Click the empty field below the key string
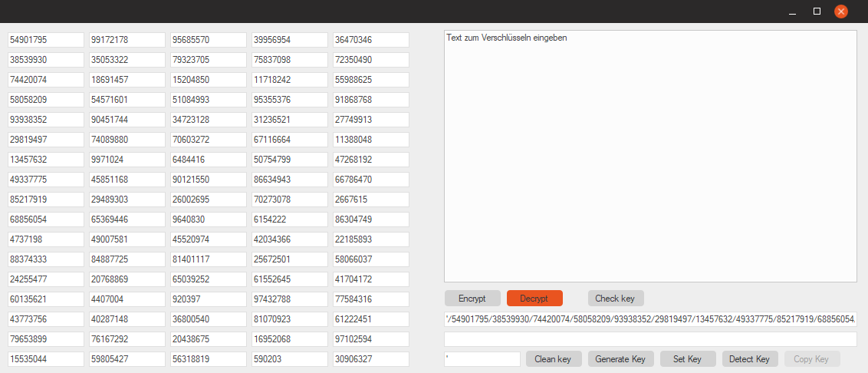 (650, 339)
